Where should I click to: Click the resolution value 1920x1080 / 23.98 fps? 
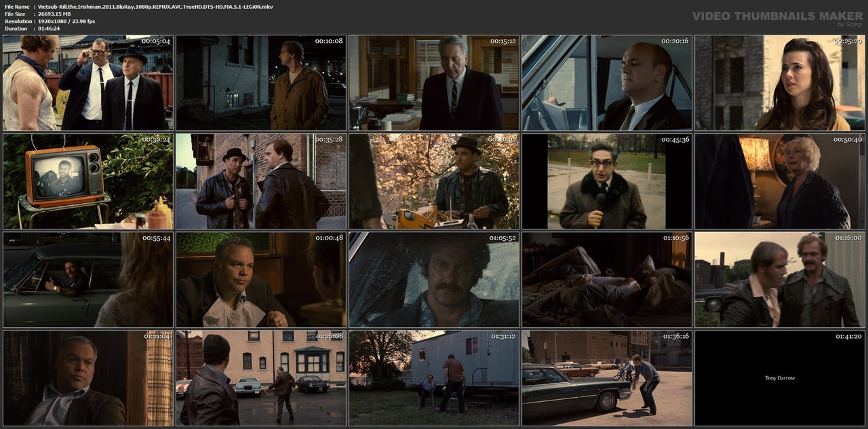pos(66,21)
